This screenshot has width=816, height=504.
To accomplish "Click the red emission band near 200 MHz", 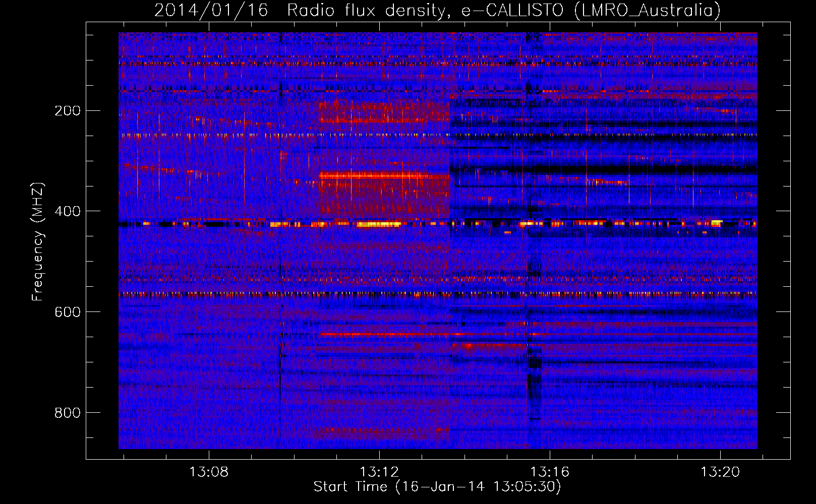I will click(384, 111).
